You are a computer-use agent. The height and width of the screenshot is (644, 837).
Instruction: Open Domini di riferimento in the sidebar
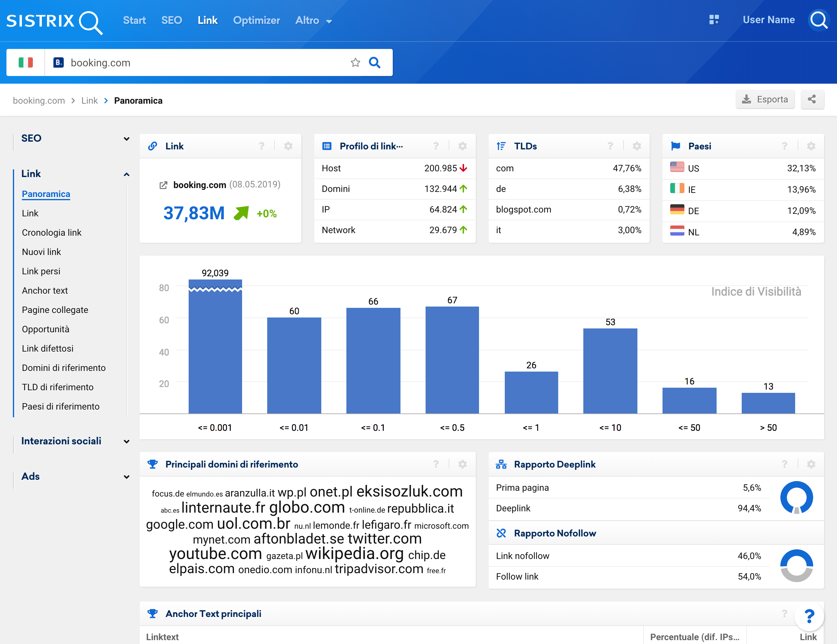pos(64,368)
